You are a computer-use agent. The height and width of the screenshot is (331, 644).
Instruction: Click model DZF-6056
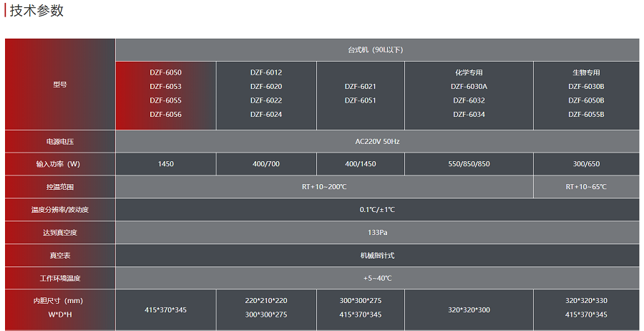point(165,115)
